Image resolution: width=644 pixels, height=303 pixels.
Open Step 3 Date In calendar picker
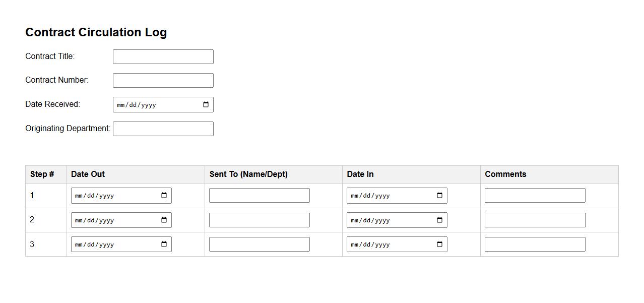(x=439, y=245)
